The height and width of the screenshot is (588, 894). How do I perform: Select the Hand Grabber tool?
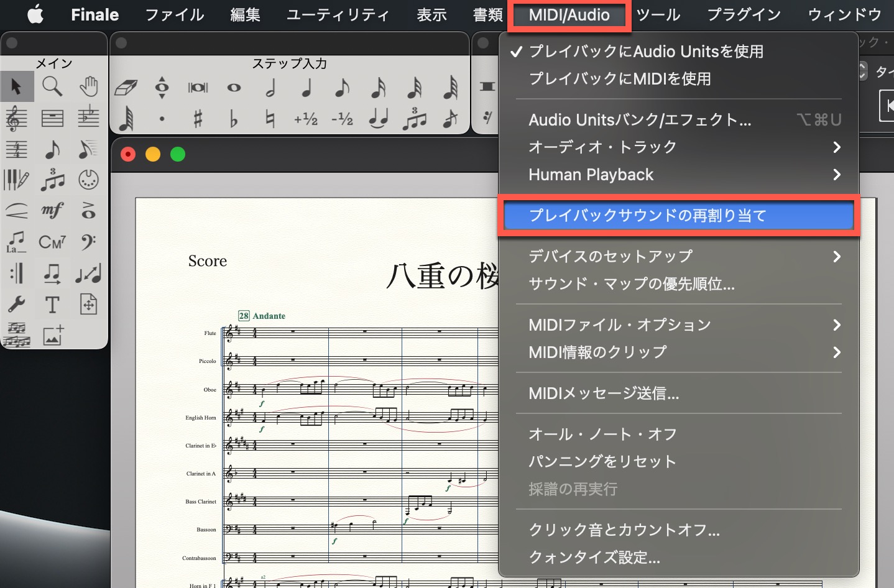click(88, 86)
